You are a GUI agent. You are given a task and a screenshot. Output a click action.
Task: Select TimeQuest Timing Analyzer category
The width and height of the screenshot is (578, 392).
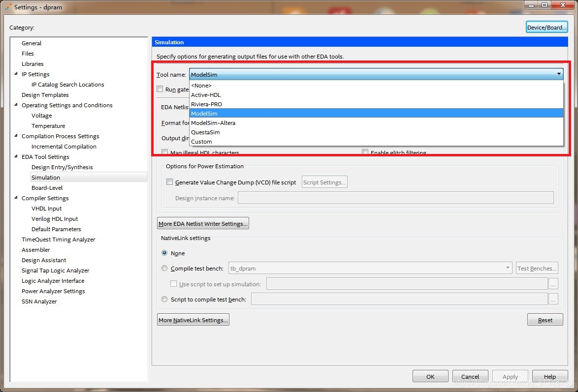(58, 239)
